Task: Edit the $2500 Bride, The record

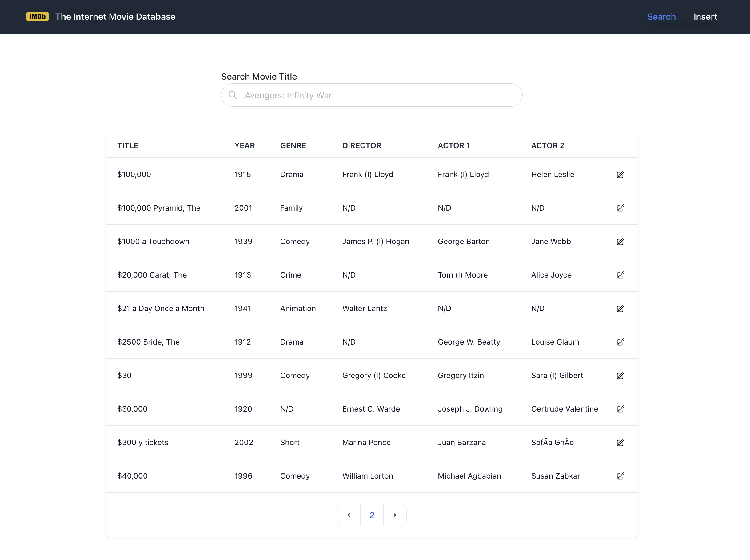Action: (x=620, y=342)
